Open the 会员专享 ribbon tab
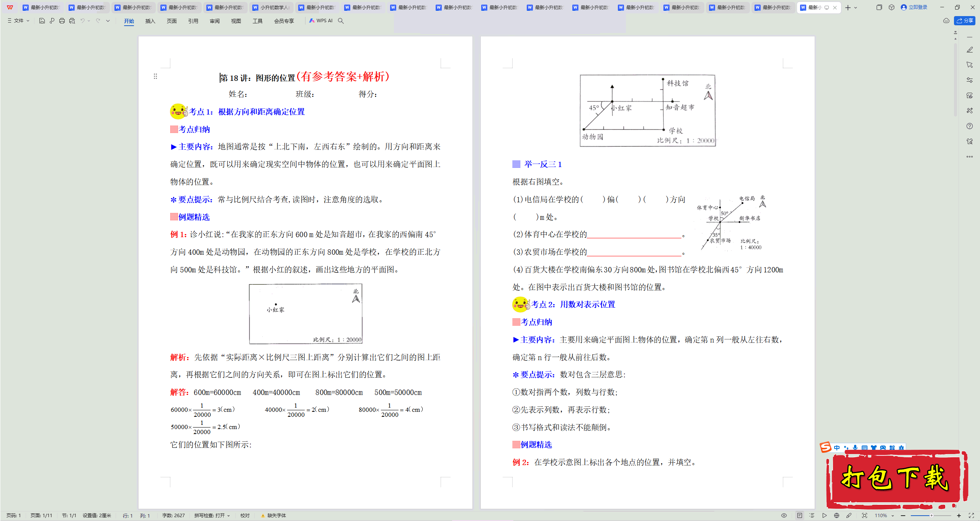This screenshot has height=521, width=980. tap(284, 21)
